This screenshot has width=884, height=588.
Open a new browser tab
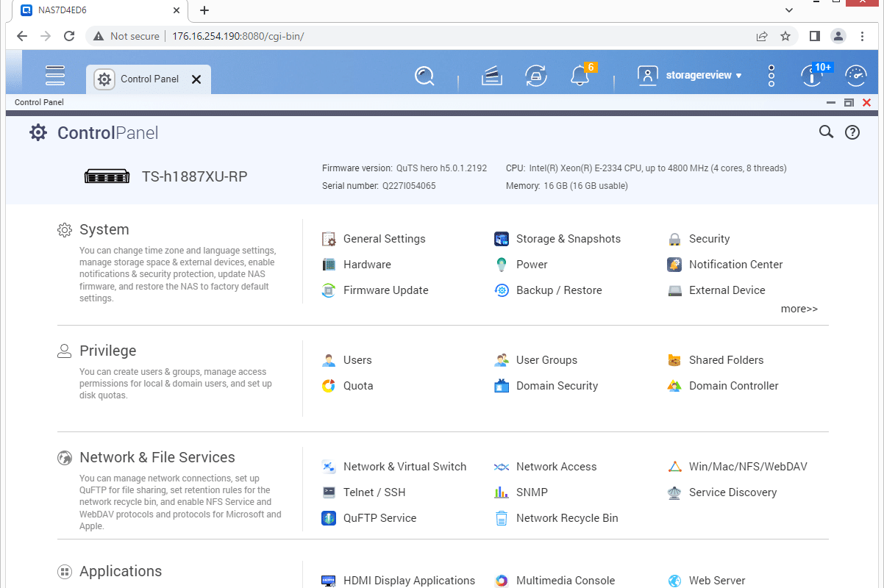click(204, 10)
